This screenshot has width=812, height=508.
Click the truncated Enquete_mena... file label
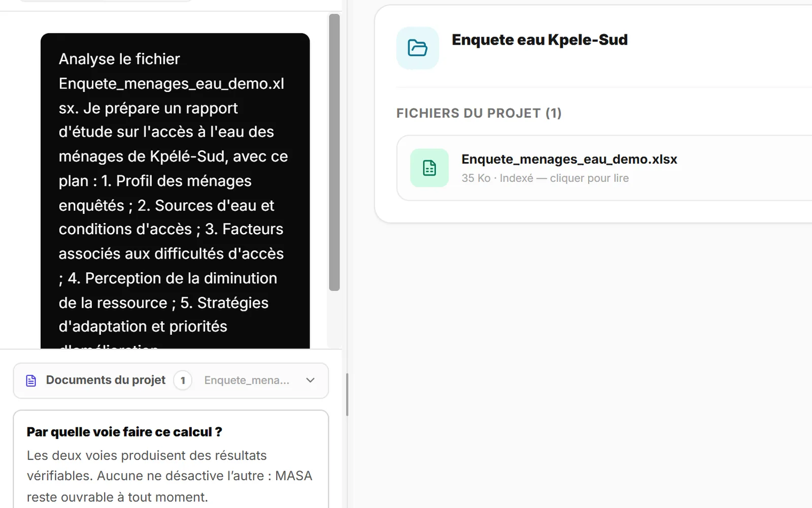coord(247,380)
